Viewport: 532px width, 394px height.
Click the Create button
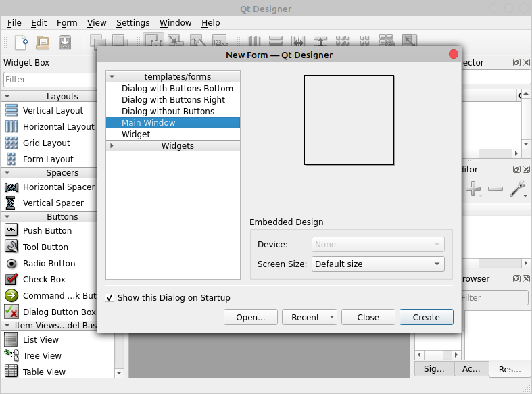coord(426,317)
